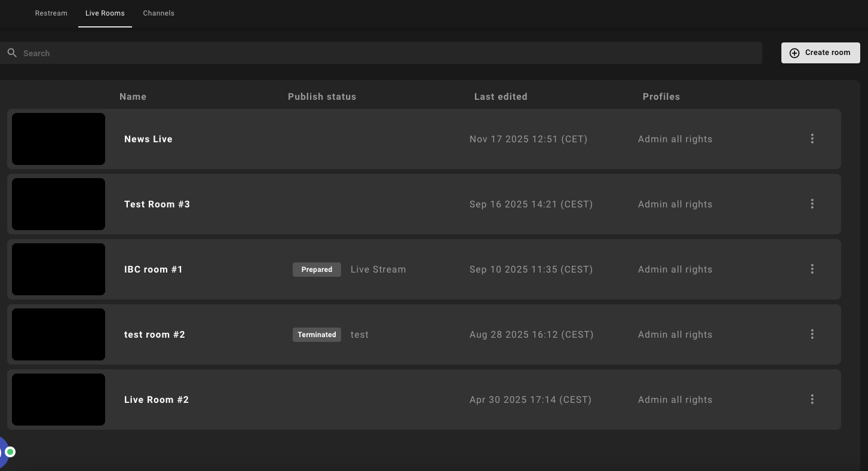Viewport: 868px width, 471px height.
Task: Click the Prepared status badge
Action: pyautogui.click(x=317, y=270)
